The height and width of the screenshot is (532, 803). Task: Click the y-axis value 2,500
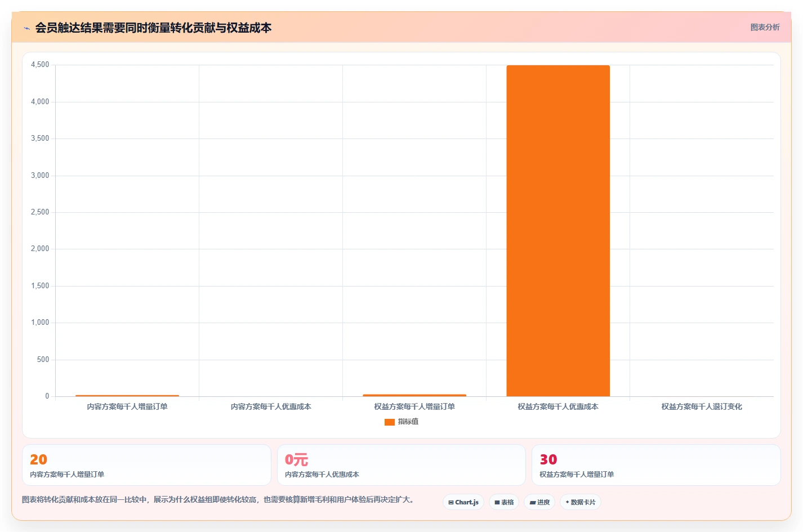point(40,212)
